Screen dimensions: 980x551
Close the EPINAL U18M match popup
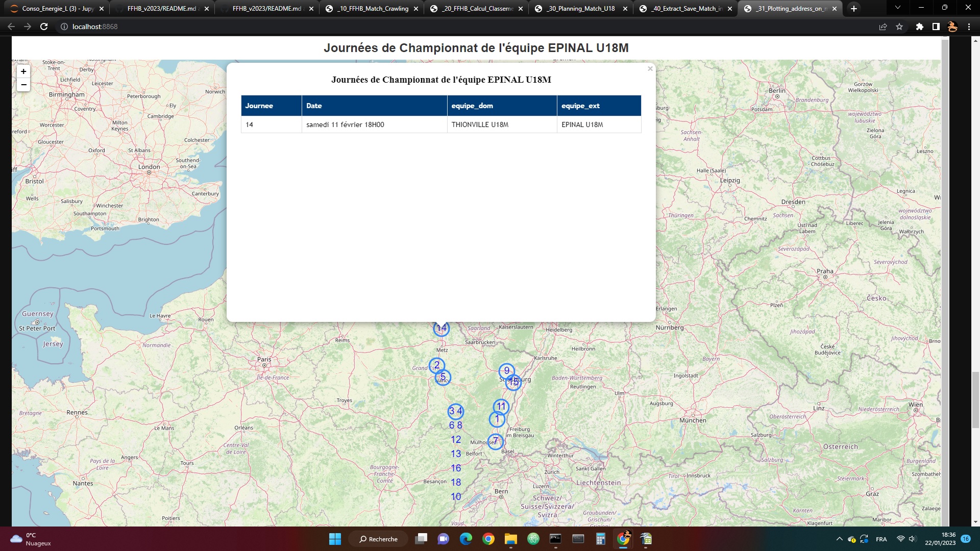[x=650, y=68]
